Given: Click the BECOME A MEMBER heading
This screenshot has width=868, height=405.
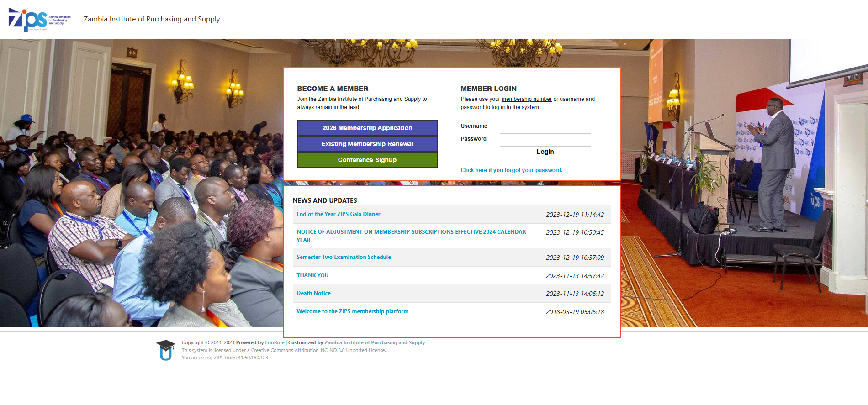Looking at the screenshot, I should [x=333, y=89].
